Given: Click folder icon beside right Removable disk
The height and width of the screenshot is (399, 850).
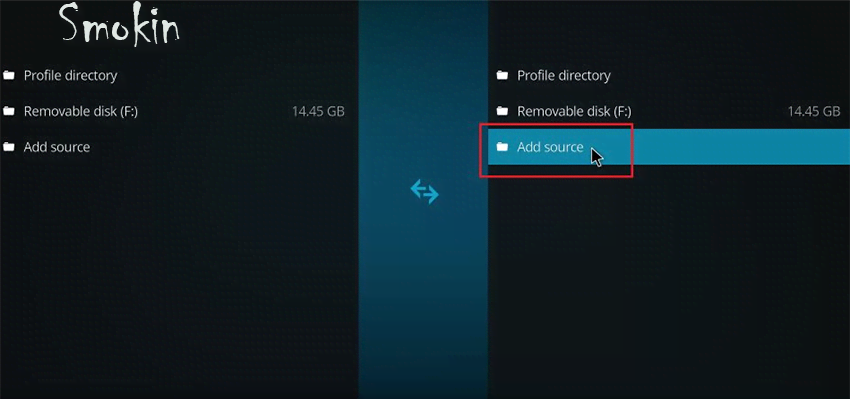Looking at the screenshot, I should tap(503, 111).
